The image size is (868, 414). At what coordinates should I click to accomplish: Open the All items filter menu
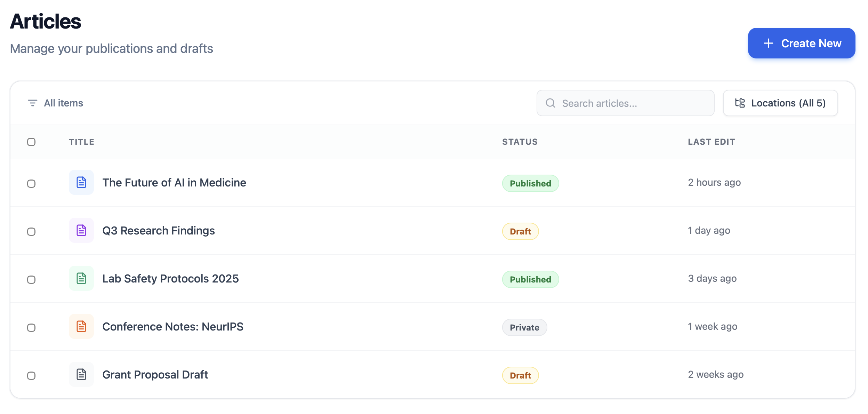tap(63, 103)
